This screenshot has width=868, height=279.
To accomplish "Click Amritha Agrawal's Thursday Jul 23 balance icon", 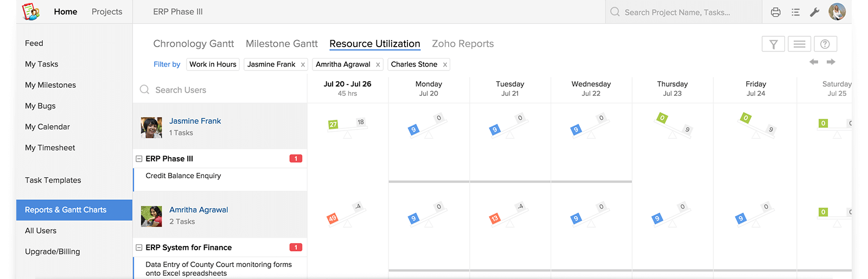I will [671, 215].
